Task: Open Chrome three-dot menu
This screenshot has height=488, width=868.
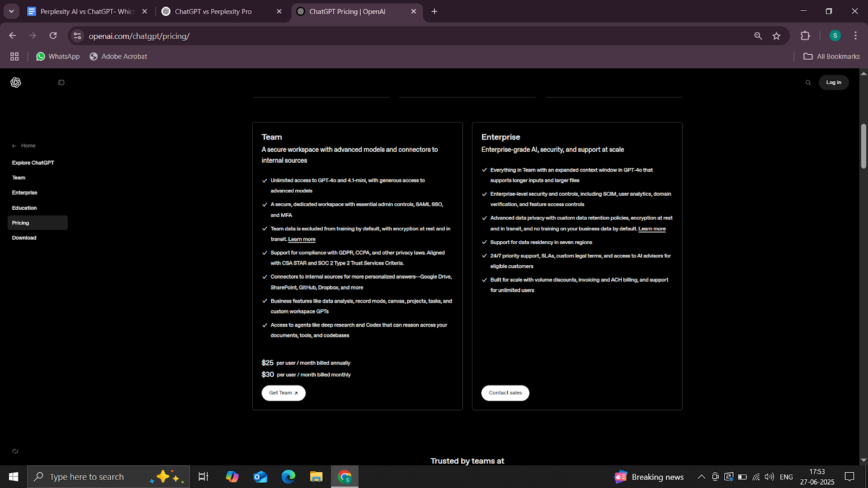Action: click(x=856, y=36)
